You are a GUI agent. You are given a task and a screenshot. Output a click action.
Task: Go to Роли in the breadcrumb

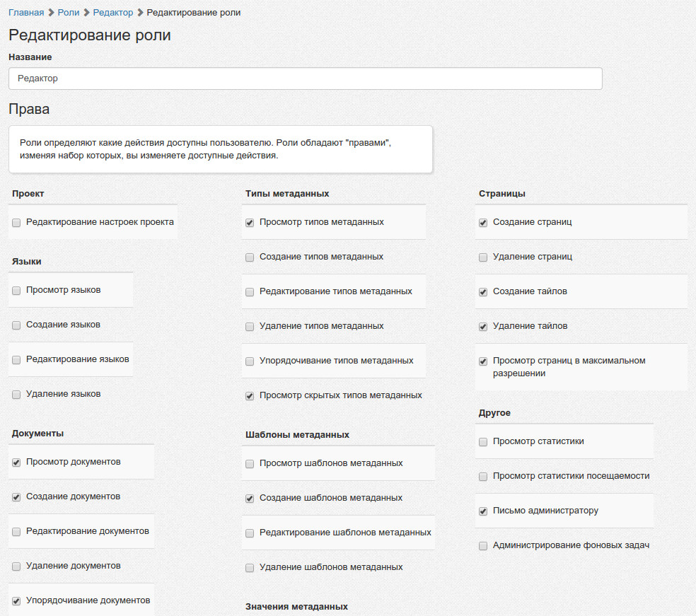[x=69, y=13]
